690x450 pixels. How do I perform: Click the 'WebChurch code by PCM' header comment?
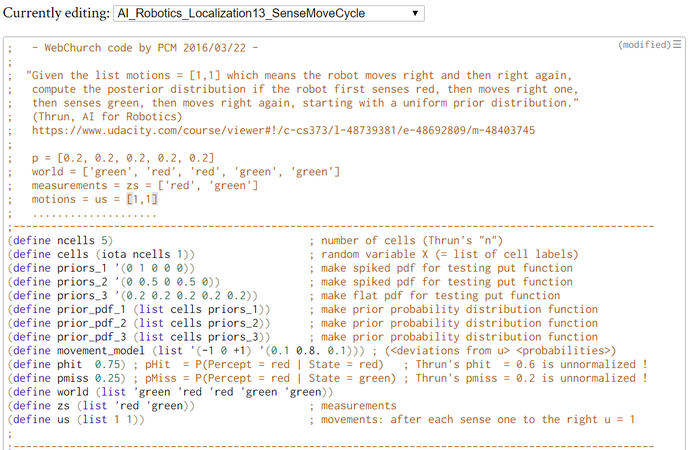[x=145, y=48]
